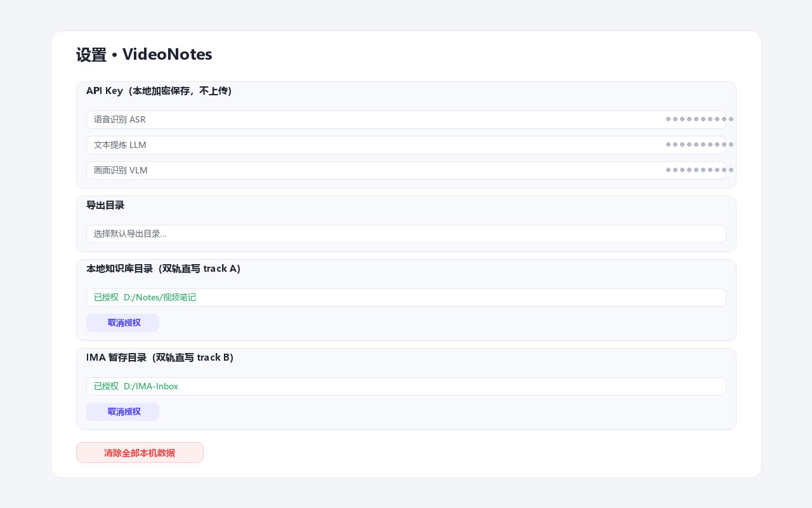
Task: Click the IMA 暂存目录 track B heading
Action: (x=160, y=358)
